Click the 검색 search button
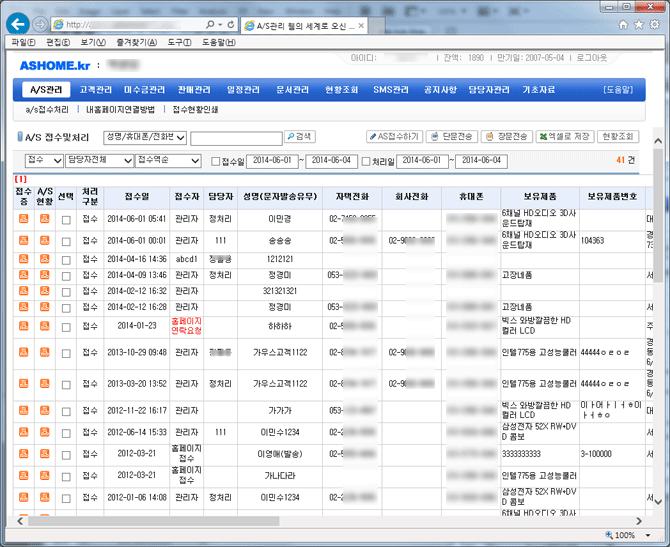The image size is (670, 547). pyautogui.click(x=300, y=136)
